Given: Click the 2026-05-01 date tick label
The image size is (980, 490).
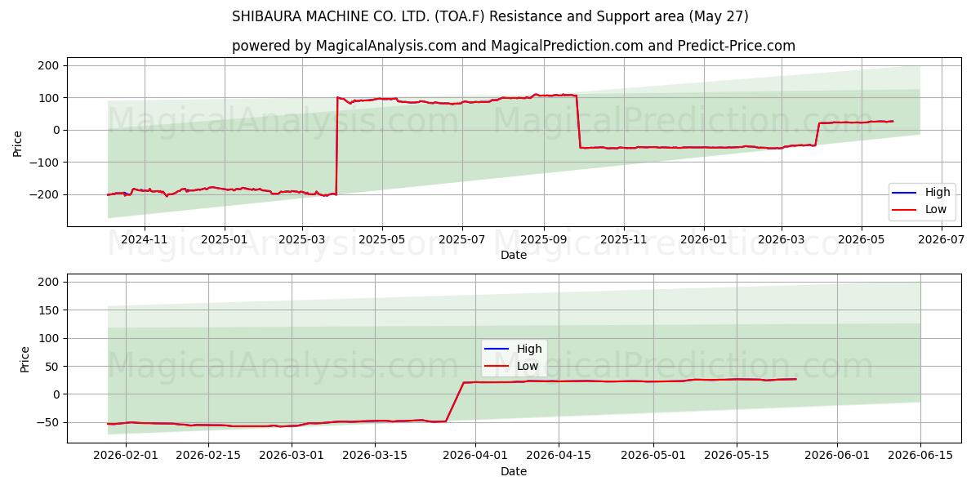Looking at the screenshot, I should click(x=653, y=456).
